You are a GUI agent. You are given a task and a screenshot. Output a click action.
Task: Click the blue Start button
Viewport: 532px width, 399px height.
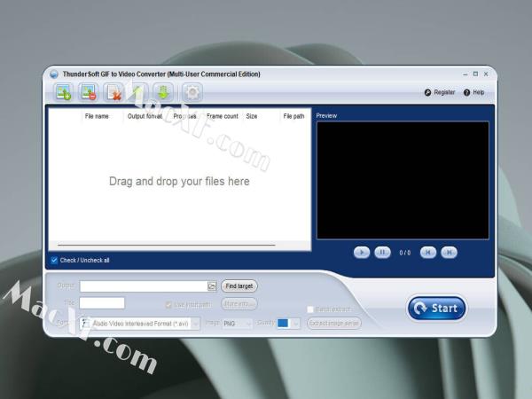coord(436,309)
